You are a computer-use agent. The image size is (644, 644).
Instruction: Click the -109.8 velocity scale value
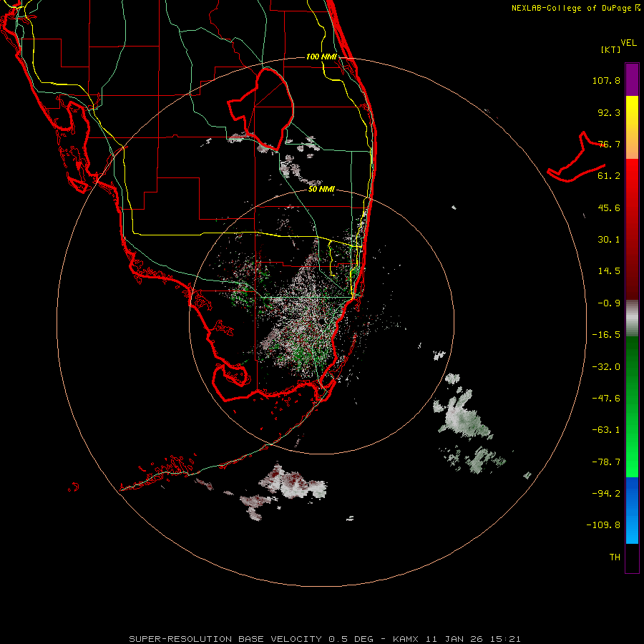(603, 525)
